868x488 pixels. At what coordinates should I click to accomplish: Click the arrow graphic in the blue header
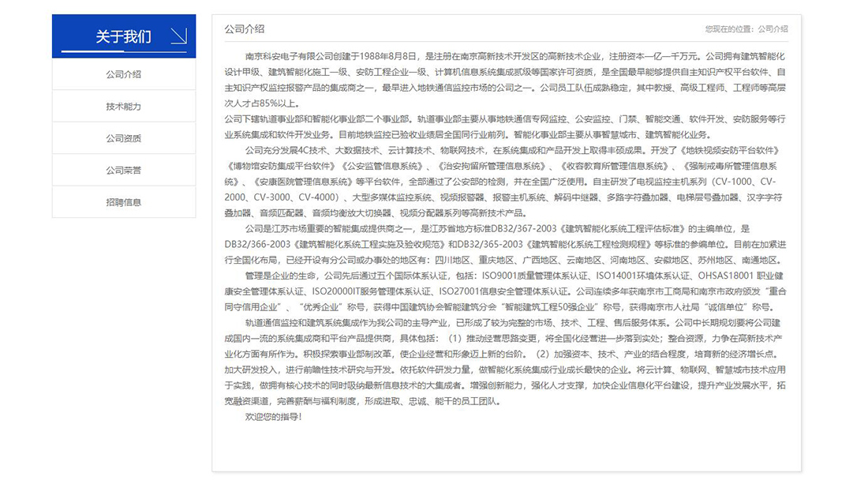(x=180, y=35)
